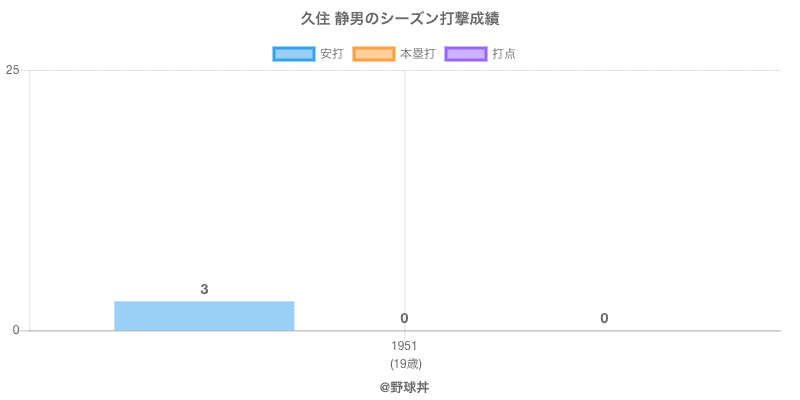This screenshot has height=400, width=800.
Task: Open the @野球丼 credit text
Action: pos(404,386)
